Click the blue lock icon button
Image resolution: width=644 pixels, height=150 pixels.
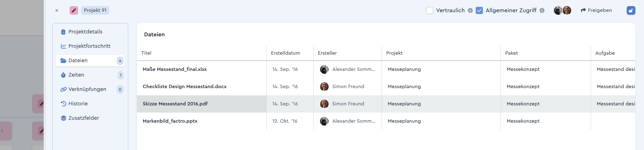coord(631,10)
